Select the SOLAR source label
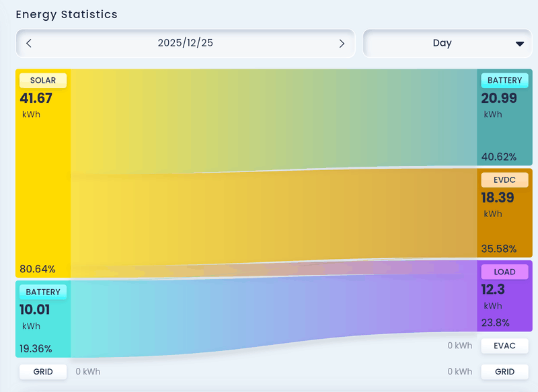This screenshot has width=538, height=392. tap(43, 81)
